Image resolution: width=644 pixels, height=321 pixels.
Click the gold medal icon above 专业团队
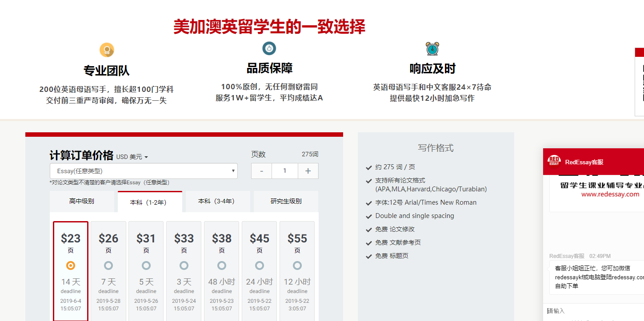click(x=107, y=50)
